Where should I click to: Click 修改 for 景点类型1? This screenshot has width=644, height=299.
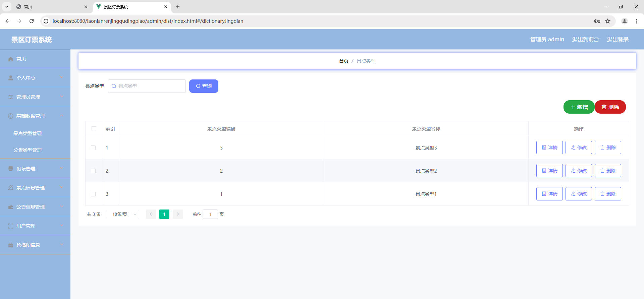pyautogui.click(x=579, y=194)
